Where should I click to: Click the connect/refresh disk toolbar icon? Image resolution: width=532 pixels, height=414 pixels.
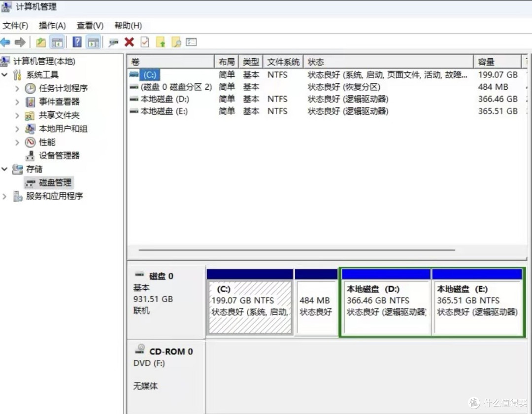click(113, 43)
